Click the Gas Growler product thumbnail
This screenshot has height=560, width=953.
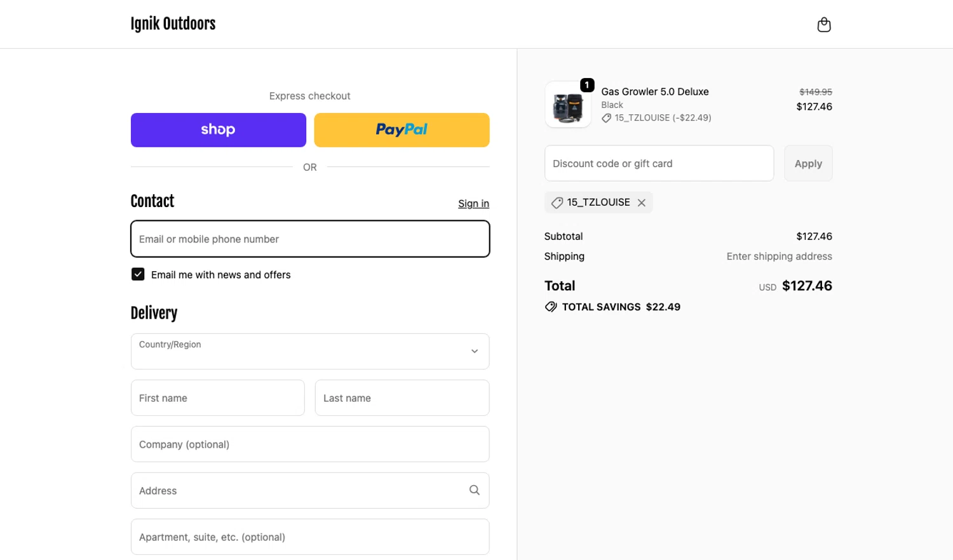pyautogui.click(x=567, y=106)
